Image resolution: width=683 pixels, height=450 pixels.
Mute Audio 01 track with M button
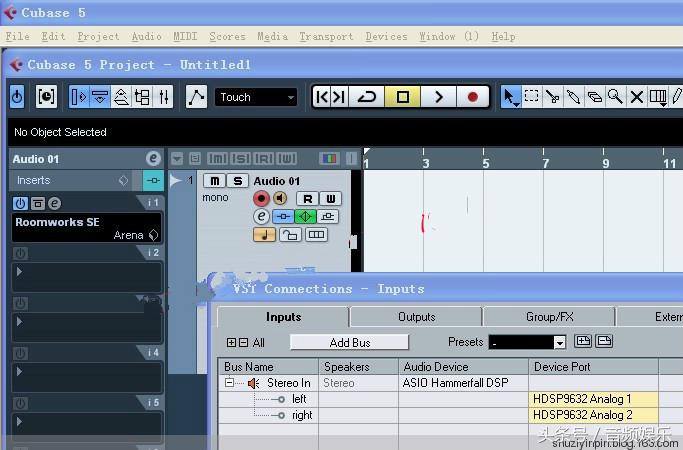coord(215,181)
